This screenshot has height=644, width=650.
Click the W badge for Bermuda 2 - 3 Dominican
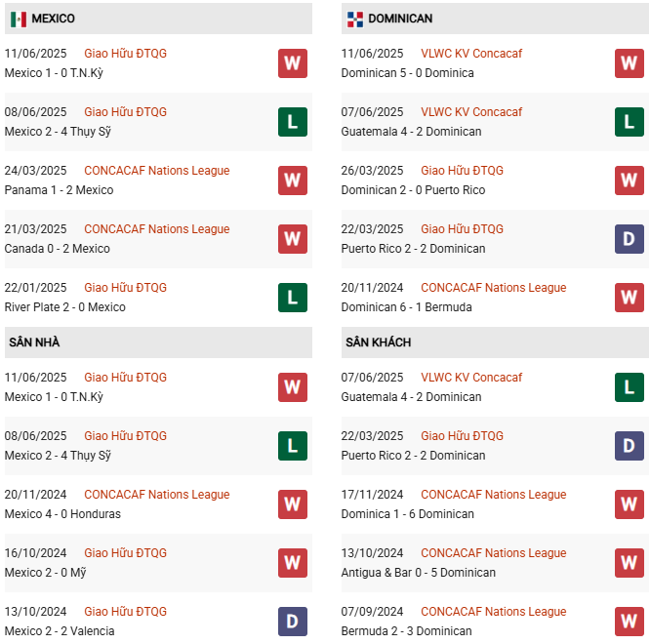click(x=629, y=622)
